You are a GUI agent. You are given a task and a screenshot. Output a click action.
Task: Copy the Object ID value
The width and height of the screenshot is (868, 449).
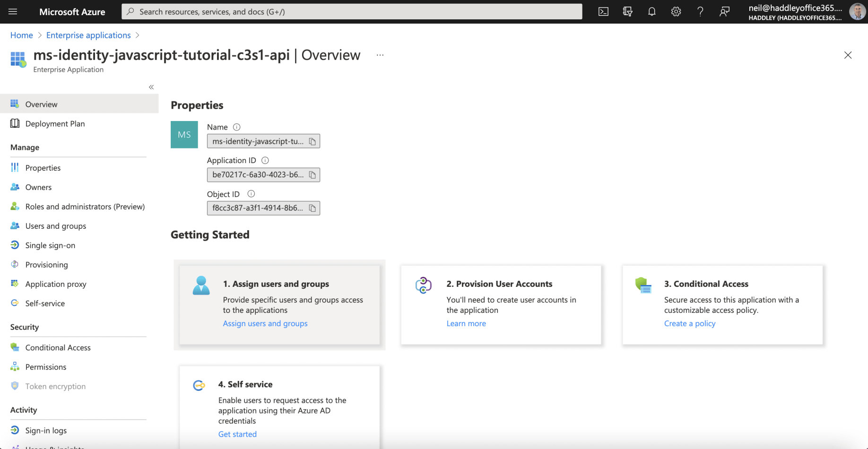pos(312,208)
